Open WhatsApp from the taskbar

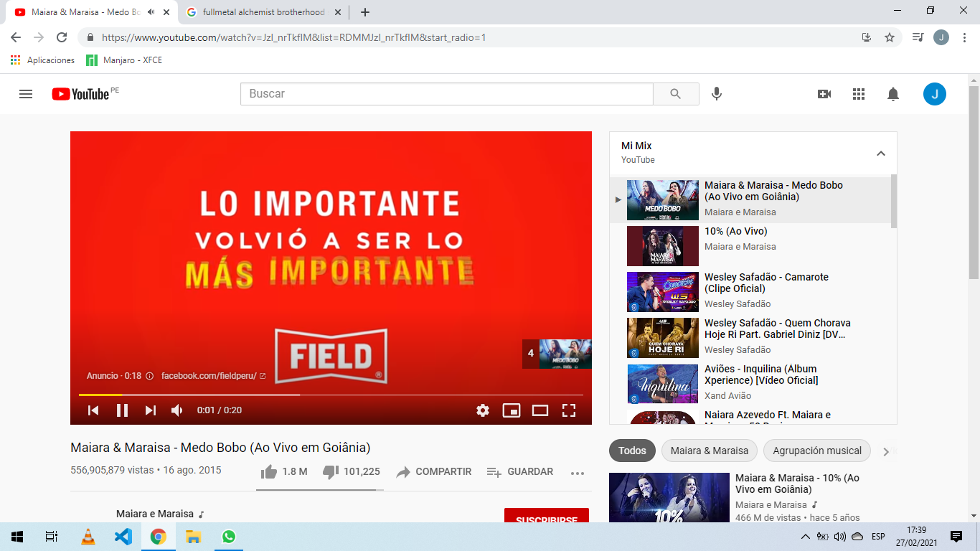pyautogui.click(x=229, y=537)
